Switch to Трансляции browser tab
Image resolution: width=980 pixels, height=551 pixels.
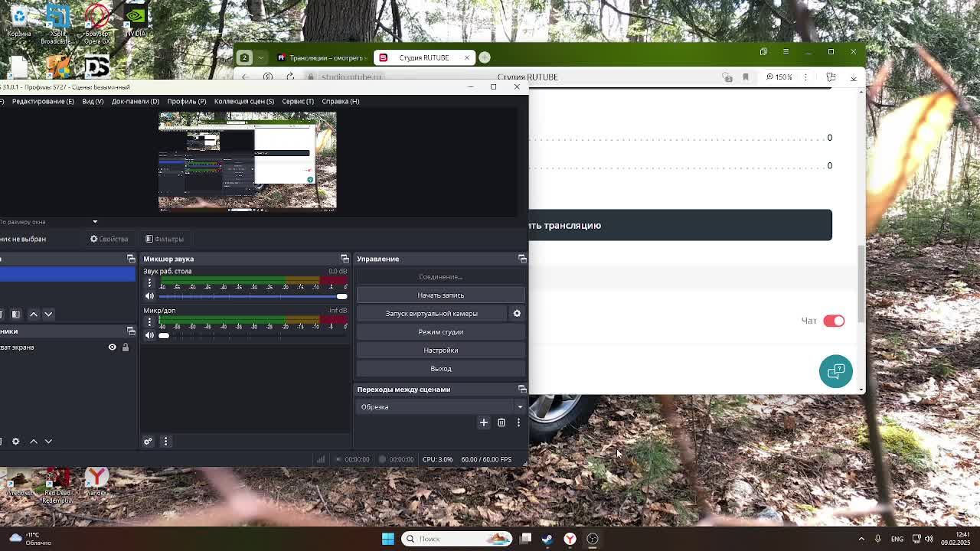pyautogui.click(x=322, y=57)
